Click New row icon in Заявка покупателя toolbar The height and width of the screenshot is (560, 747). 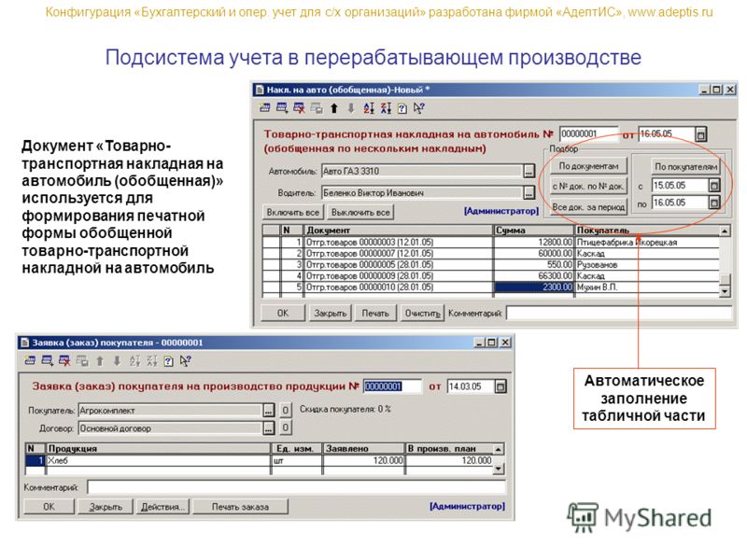(31, 361)
